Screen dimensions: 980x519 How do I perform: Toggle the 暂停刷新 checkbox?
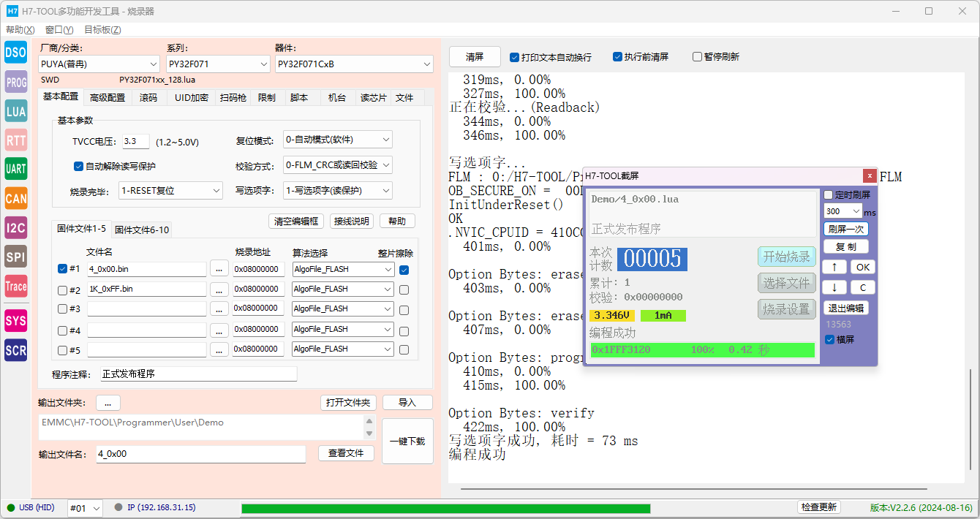[697, 57]
